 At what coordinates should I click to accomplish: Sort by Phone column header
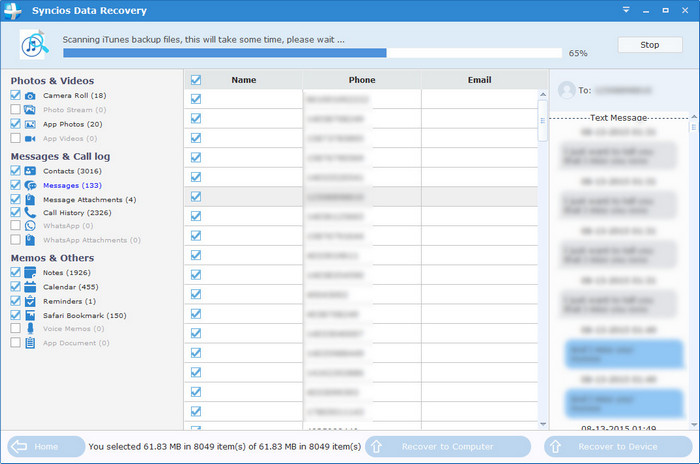(362, 80)
